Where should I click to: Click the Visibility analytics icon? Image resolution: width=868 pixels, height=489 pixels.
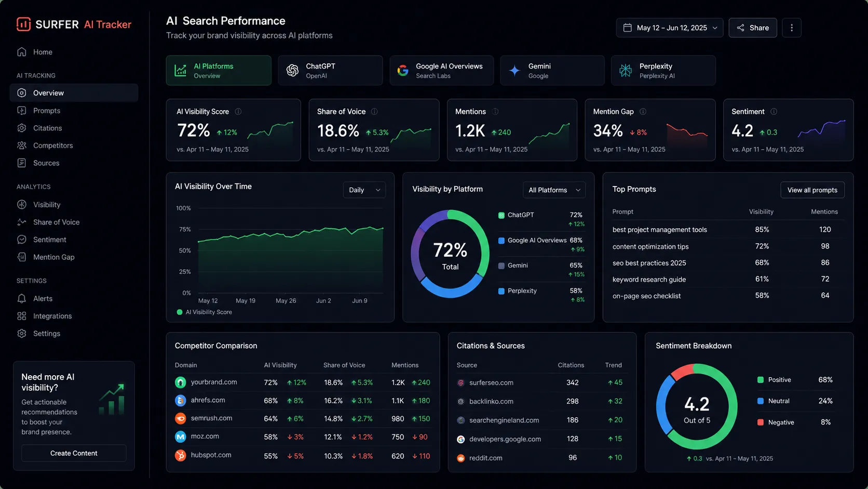tap(22, 205)
